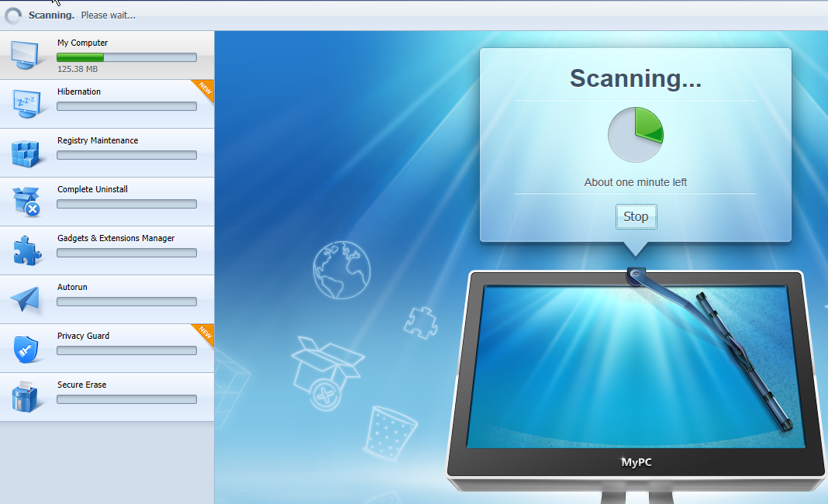Image resolution: width=828 pixels, height=504 pixels.
Task: Open the Autorun module label
Action: coord(72,287)
